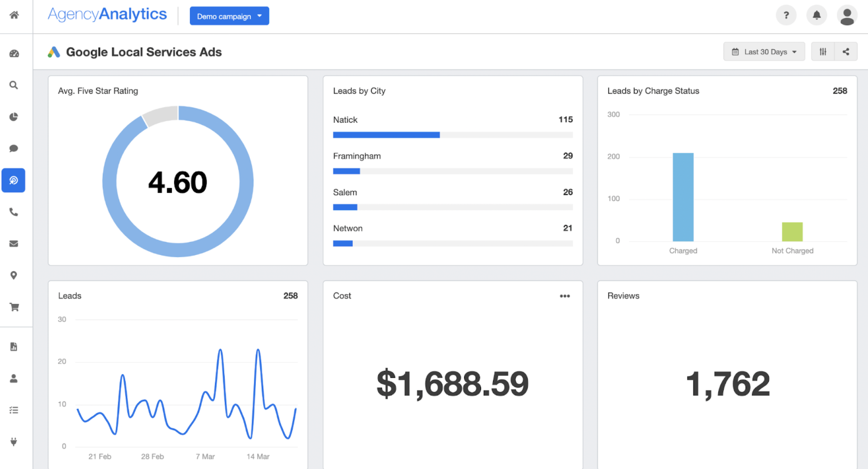Open the pie chart analytics icon

click(x=14, y=117)
